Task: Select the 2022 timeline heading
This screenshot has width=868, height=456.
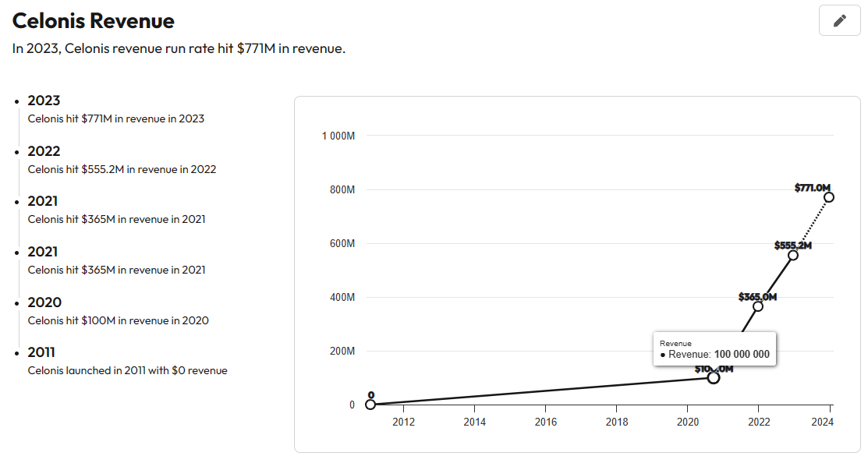Action: (44, 151)
